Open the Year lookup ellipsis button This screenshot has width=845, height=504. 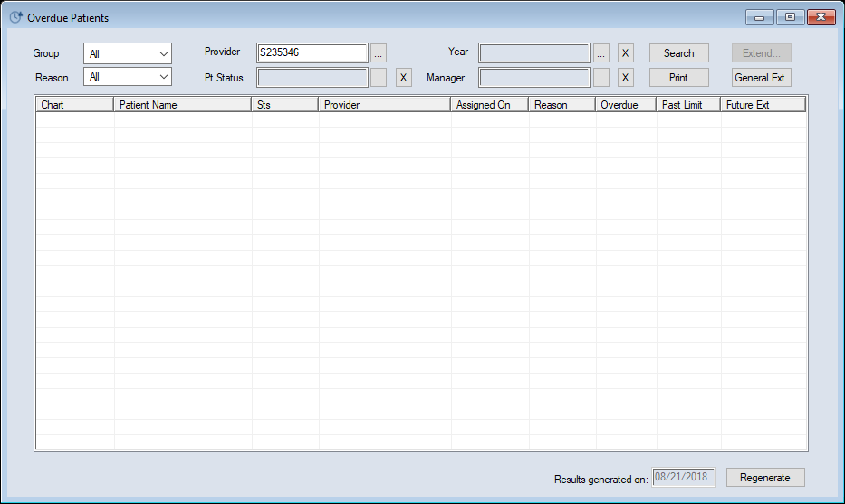click(601, 53)
